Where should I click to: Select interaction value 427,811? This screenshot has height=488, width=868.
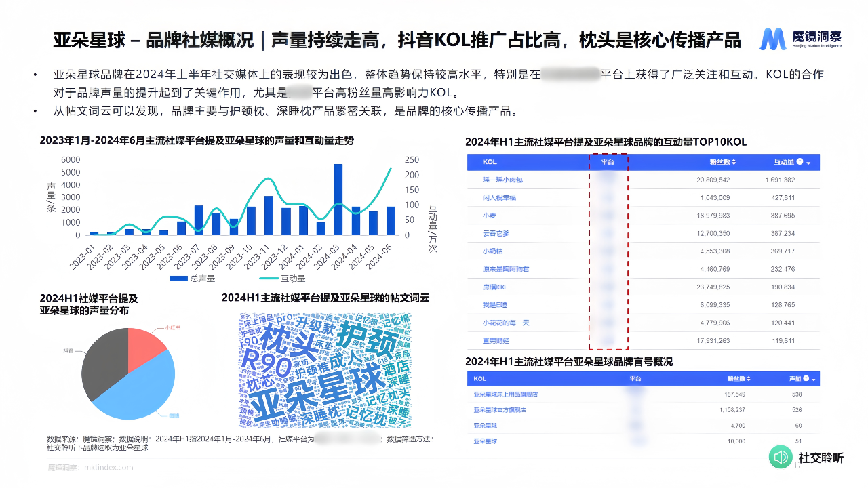click(x=783, y=198)
